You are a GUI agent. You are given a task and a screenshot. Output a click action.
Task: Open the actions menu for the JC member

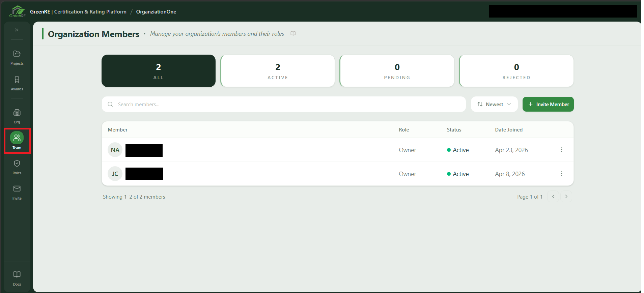tap(562, 174)
